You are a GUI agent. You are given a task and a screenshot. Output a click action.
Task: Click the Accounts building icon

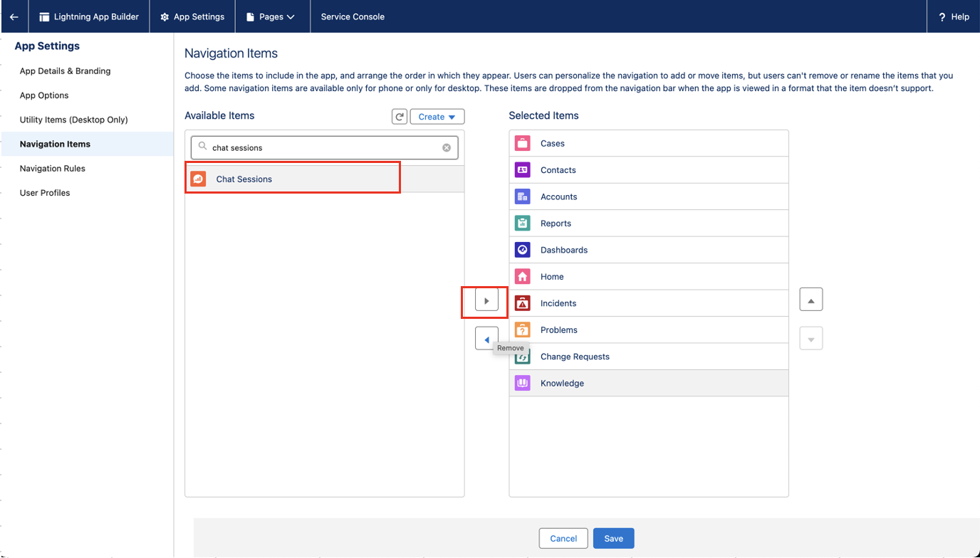pyautogui.click(x=523, y=197)
